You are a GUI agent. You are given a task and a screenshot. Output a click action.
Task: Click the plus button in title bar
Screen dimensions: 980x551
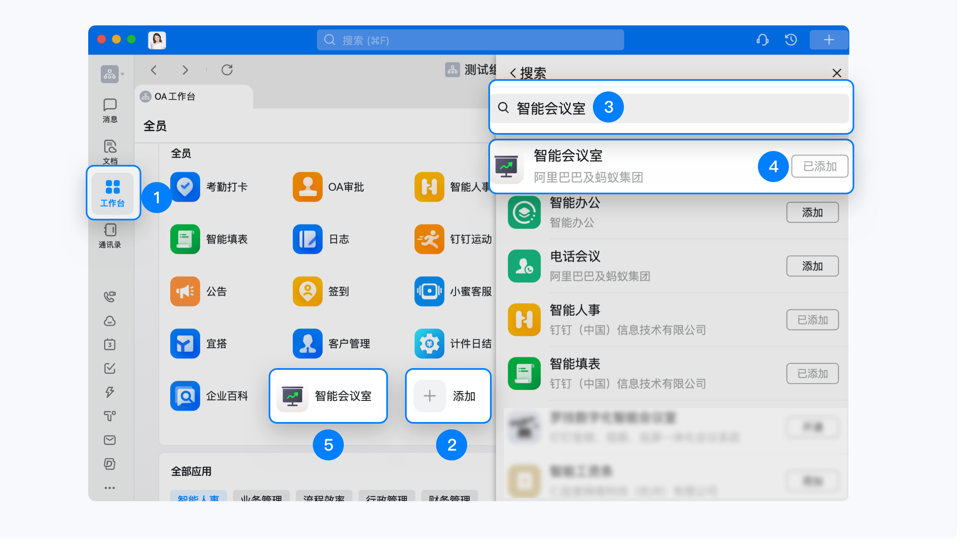pos(829,40)
